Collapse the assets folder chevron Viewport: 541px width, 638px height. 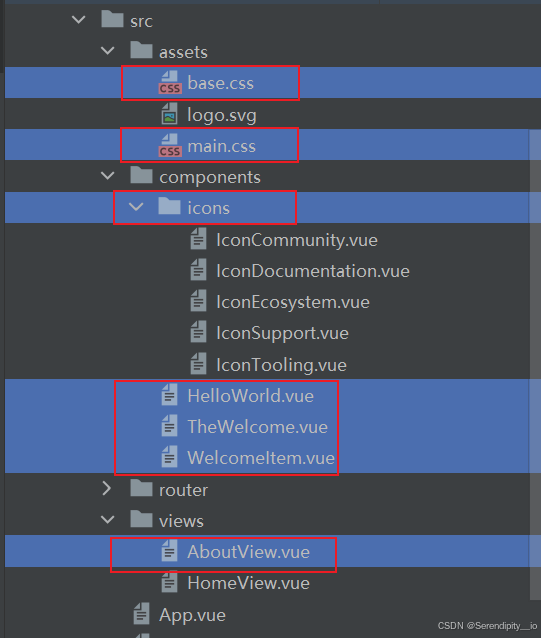tap(107, 50)
